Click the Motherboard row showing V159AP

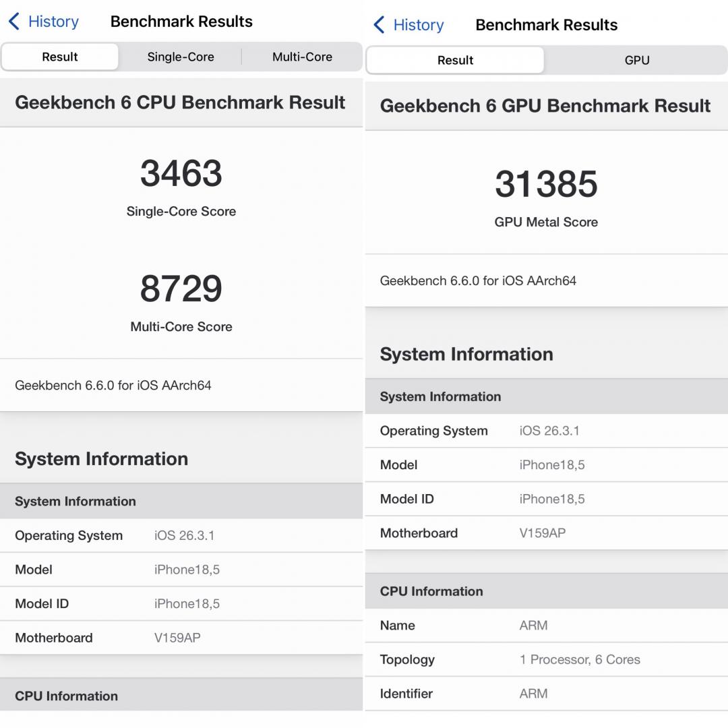pos(182,638)
